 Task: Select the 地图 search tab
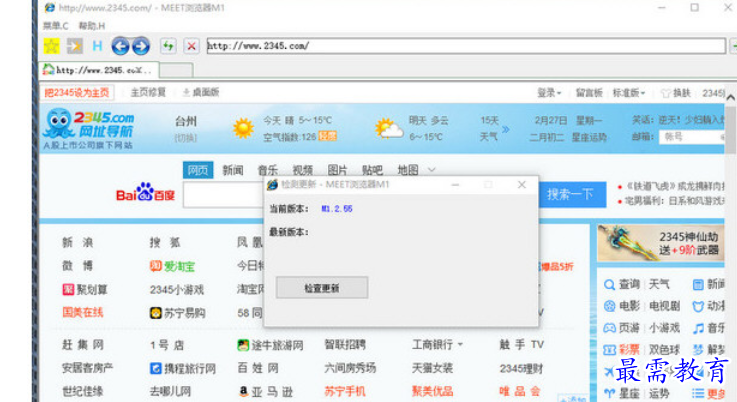[408, 170]
